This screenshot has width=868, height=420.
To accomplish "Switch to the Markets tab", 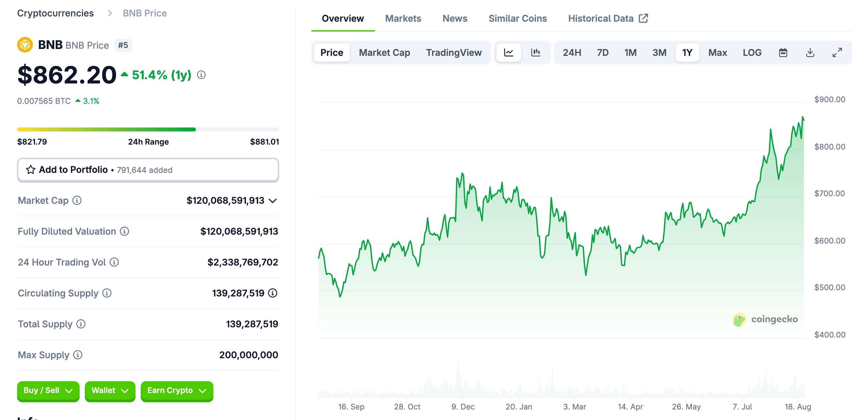I will tap(403, 18).
